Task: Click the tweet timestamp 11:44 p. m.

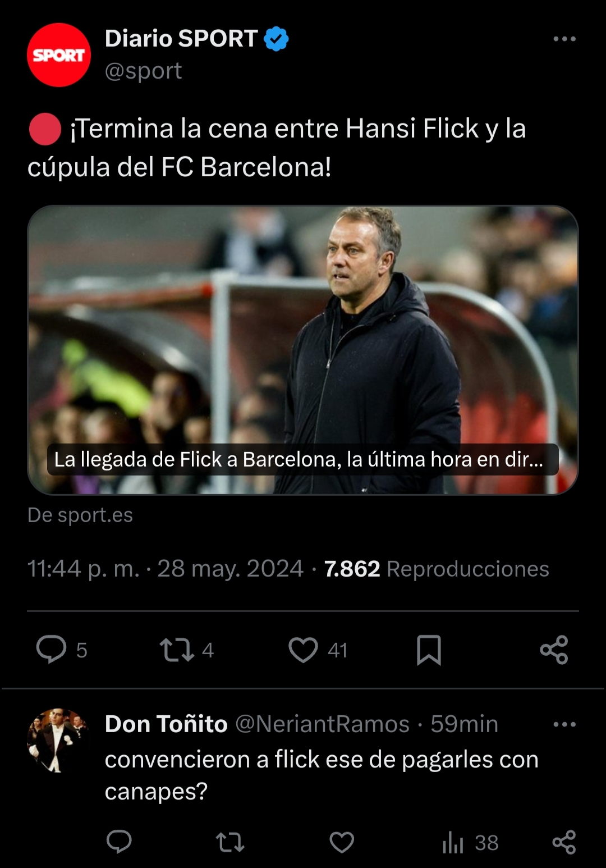Action: (83, 569)
